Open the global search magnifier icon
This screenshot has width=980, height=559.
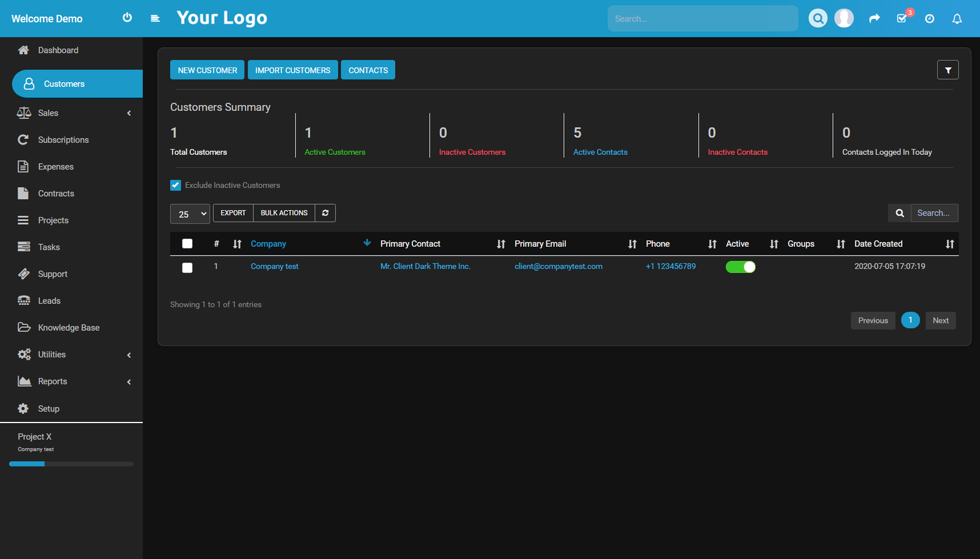click(818, 18)
